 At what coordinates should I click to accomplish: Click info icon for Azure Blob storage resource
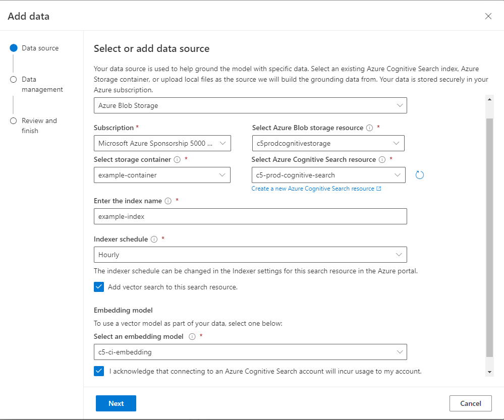(369, 128)
